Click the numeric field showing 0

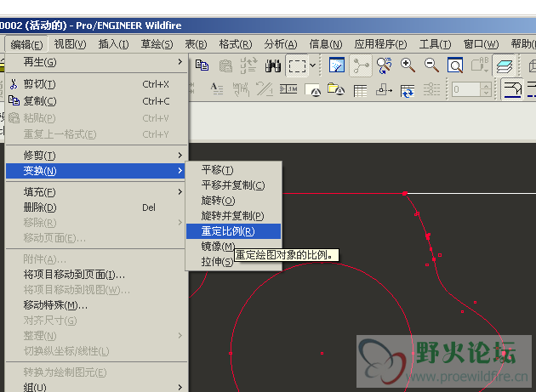click(465, 89)
